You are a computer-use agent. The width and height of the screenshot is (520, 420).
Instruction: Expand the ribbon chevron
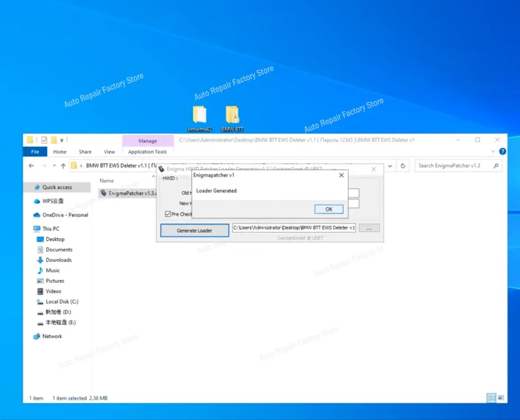(493, 151)
